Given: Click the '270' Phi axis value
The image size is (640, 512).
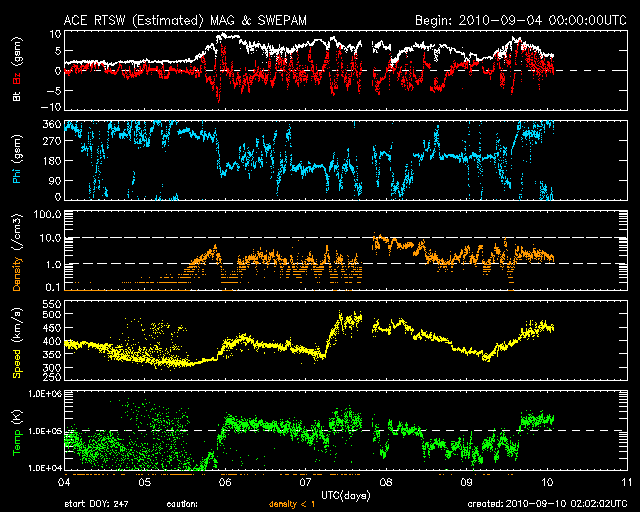Looking at the screenshot, I should 52,141.
